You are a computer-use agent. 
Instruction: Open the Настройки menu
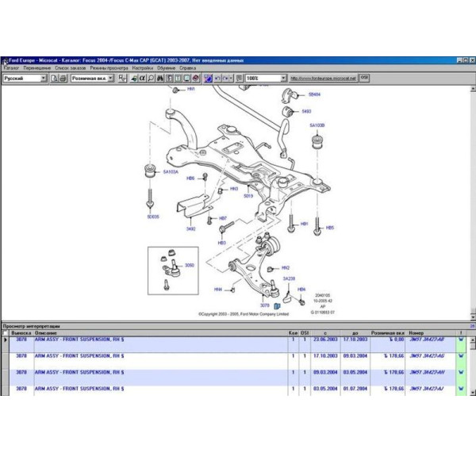point(143,68)
